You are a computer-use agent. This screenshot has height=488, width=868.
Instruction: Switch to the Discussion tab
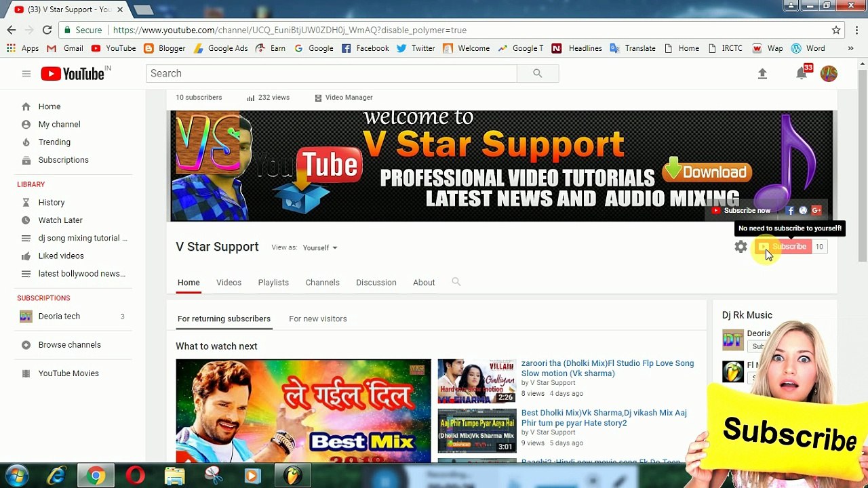(376, 283)
